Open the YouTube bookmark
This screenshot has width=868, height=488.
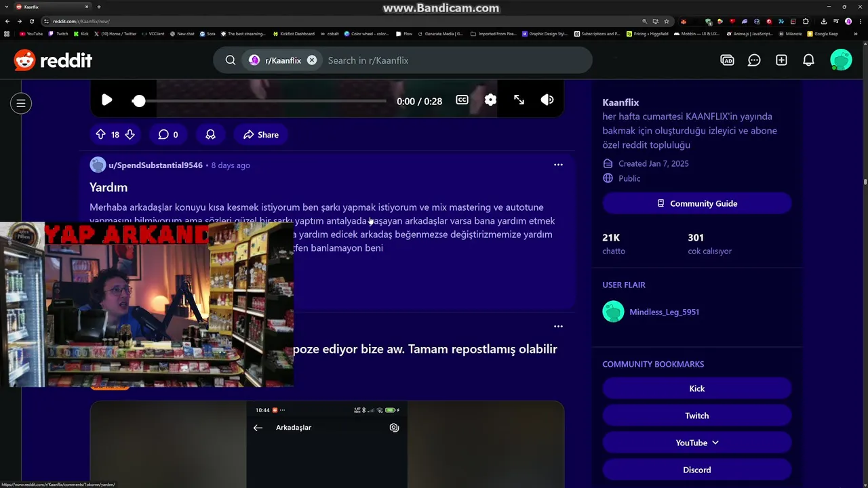[x=31, y=34]
